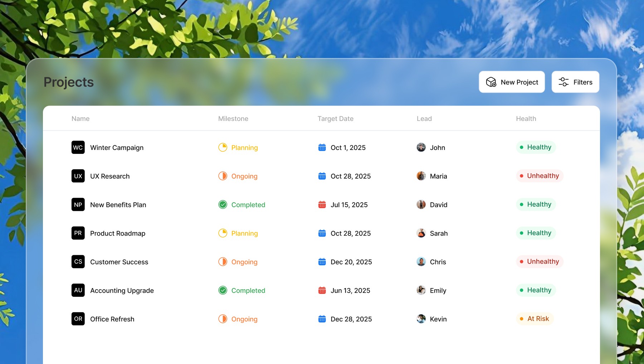Image resolution: width=644 pixels, height=364 pixels.
Task: Click the Dec 28, 2025 target date
Action: pyautogui.click(x=351, y=319)
